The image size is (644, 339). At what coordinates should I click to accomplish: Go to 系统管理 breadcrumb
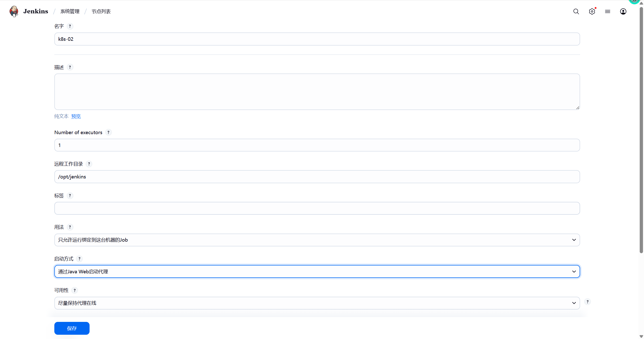point(70,11)
